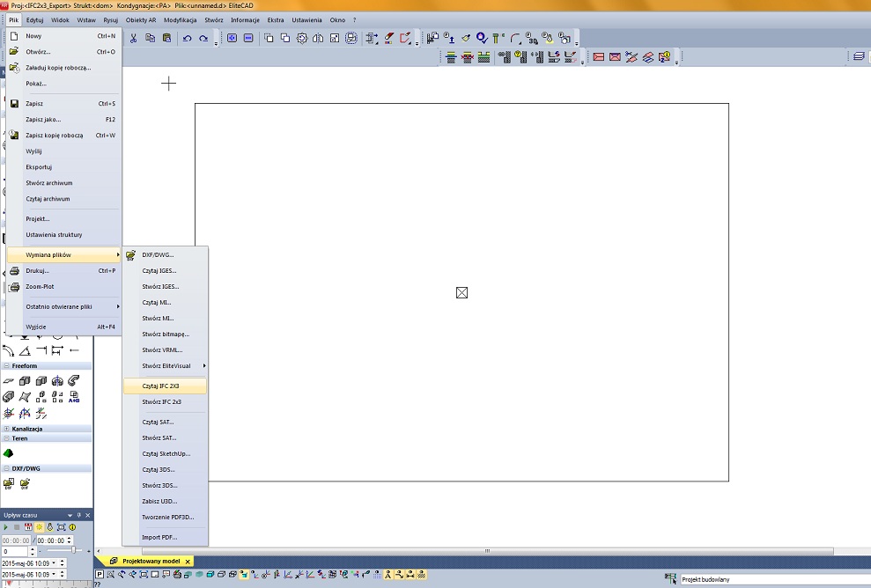Click the blue zoom-in plus icon

point(233,39)
